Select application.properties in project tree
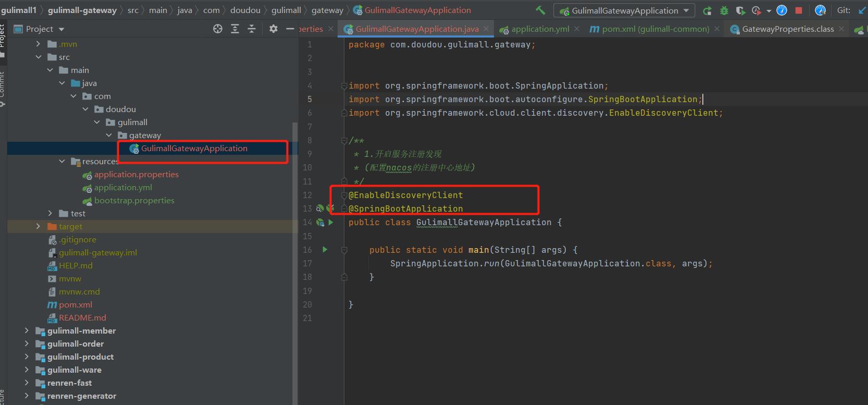This screenshot has width=868, height=405. point(136,175)
